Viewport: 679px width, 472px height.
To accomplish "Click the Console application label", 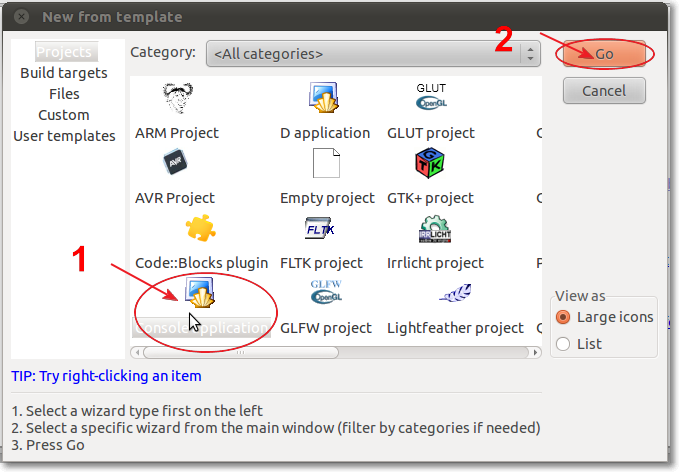I will tap(201, 328).
